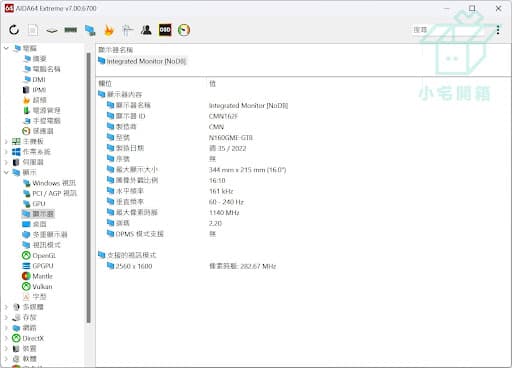512x368 pixels.
Task: Click the Refresh toolbar icon
Action: point(14,30)
